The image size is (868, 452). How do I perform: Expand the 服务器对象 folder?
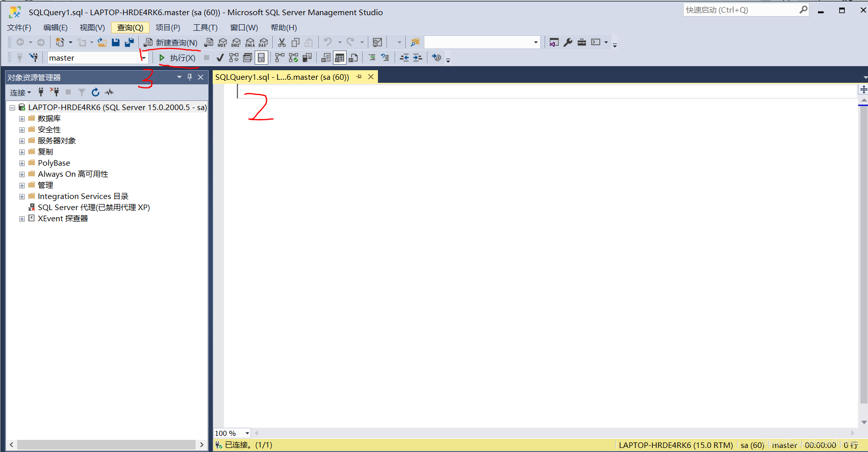(22, 141)
